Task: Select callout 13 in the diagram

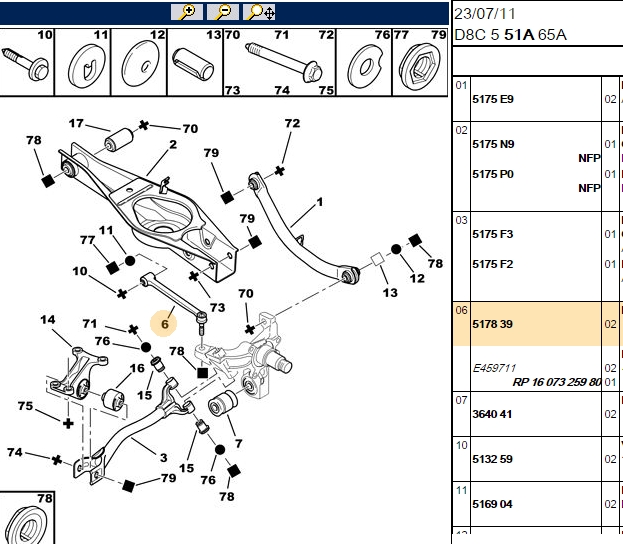Action: click(390, 293)
